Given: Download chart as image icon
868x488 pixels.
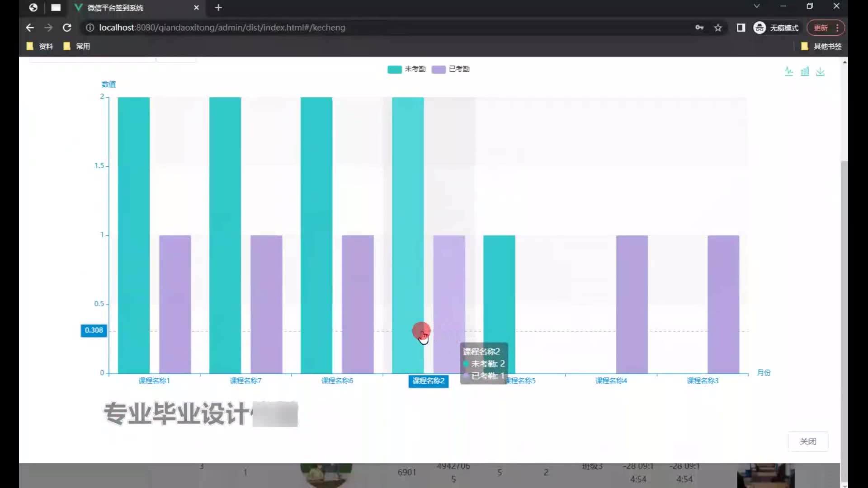Looking at the screenshot, I should pyautogui.click(x=821, y=72).
